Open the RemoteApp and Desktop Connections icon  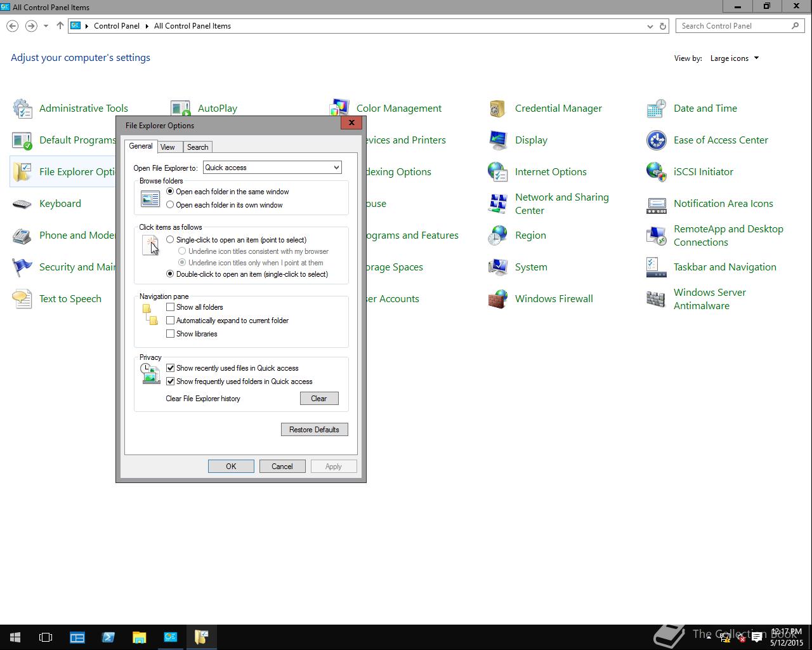coord(657,235)
